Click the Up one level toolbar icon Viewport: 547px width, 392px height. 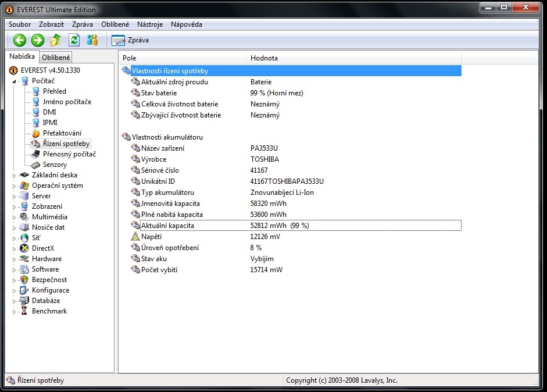click(x=56, y=40)
